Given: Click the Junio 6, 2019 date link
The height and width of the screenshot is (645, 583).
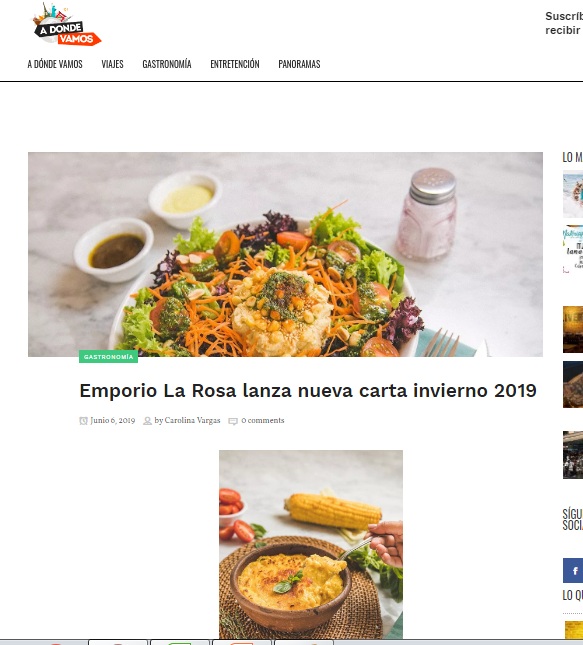Looking at the screenshot, I should [112, 420].
